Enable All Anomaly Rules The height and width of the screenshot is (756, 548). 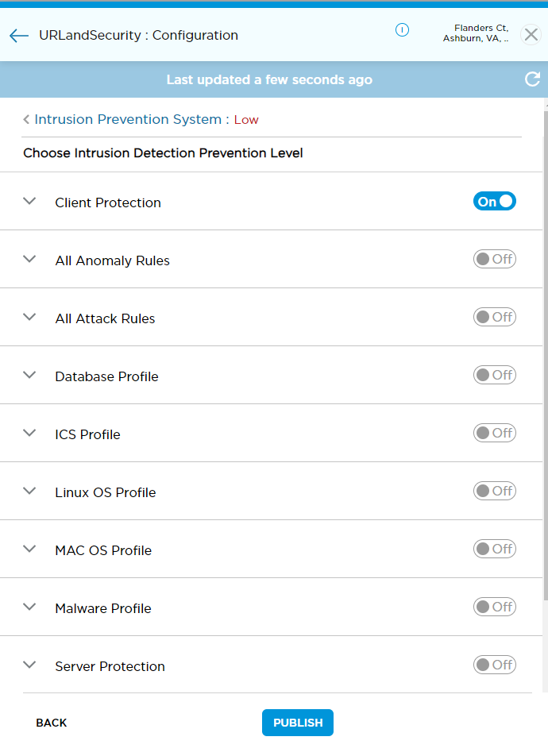494,259
